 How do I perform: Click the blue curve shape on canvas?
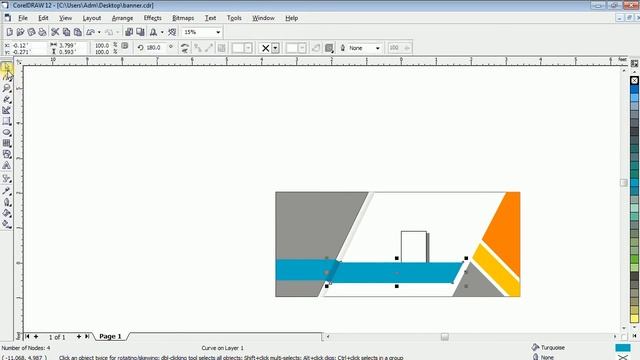(396, 273)
